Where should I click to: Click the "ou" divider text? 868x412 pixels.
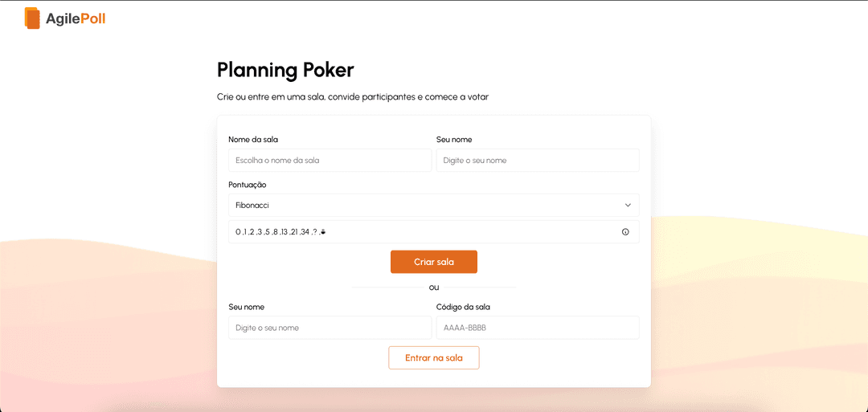[434, 288]
